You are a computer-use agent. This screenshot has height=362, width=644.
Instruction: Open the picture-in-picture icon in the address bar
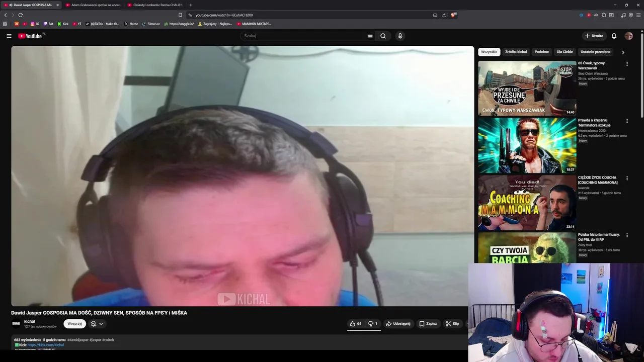[435, 15]
